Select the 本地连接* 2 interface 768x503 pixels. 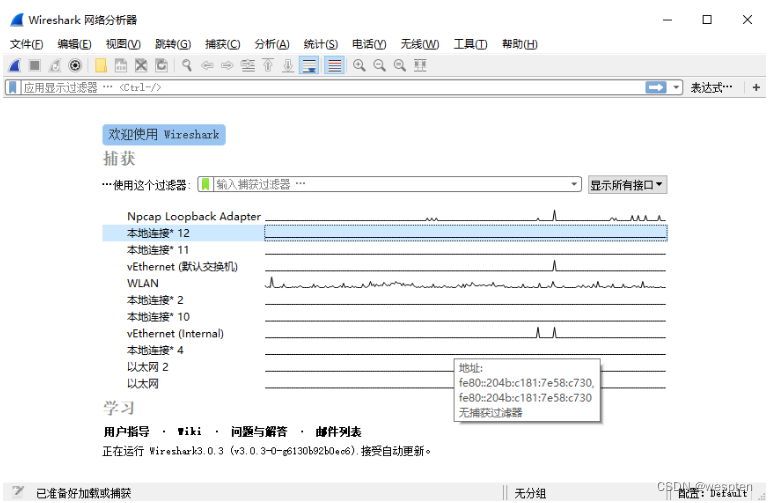click(384, 300)
